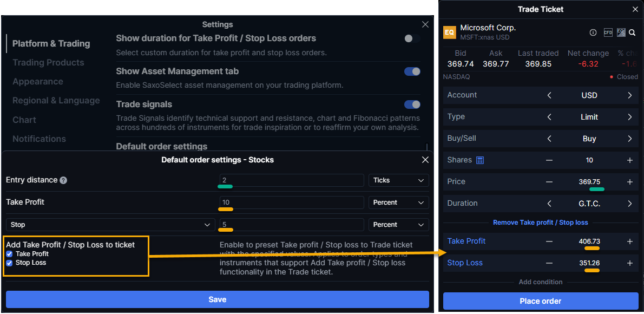
Task: Click the EQ/options instrument switch icon
Action: point(621,32)
